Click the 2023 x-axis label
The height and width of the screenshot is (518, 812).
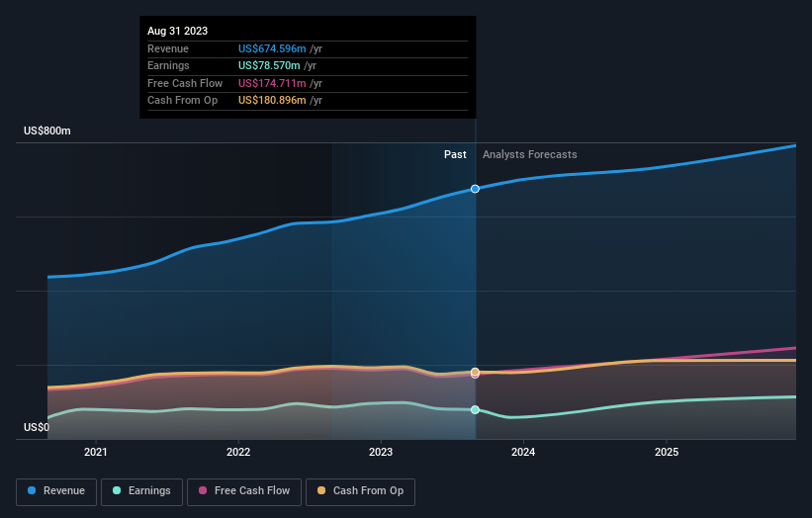(x=381, y=452)
